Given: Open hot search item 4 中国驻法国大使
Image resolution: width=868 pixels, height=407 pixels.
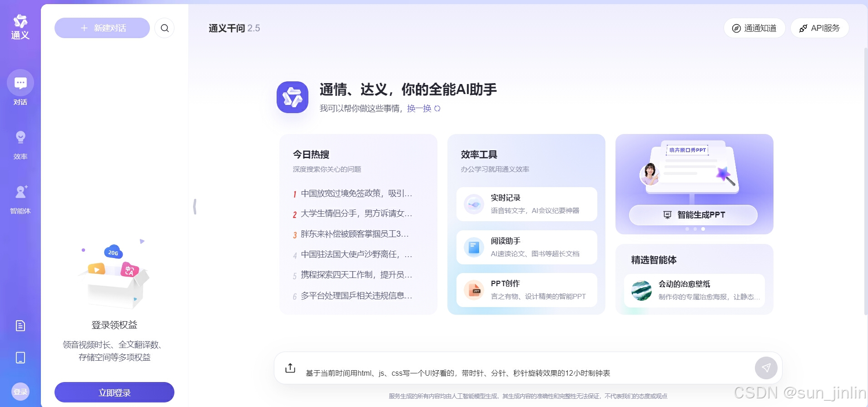Looking at the screenshot, I should pyautogui.click(x=353, y=254).
